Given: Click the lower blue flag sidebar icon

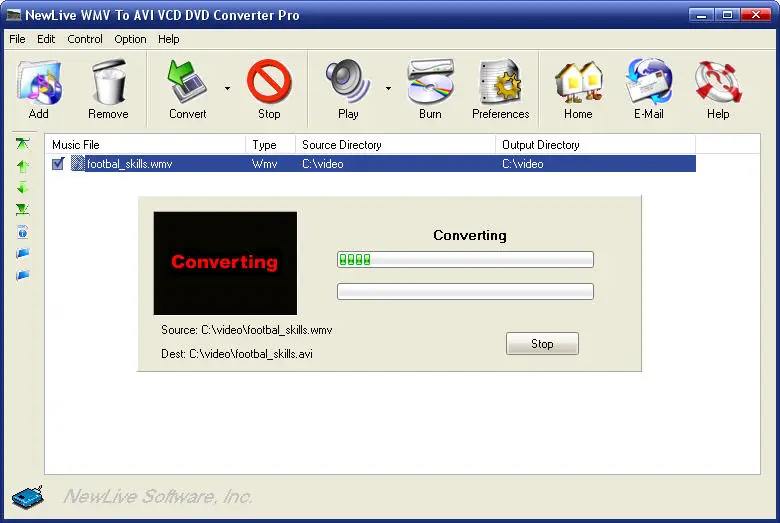Looking at the screenshot, I should click(x=22, y=275).
